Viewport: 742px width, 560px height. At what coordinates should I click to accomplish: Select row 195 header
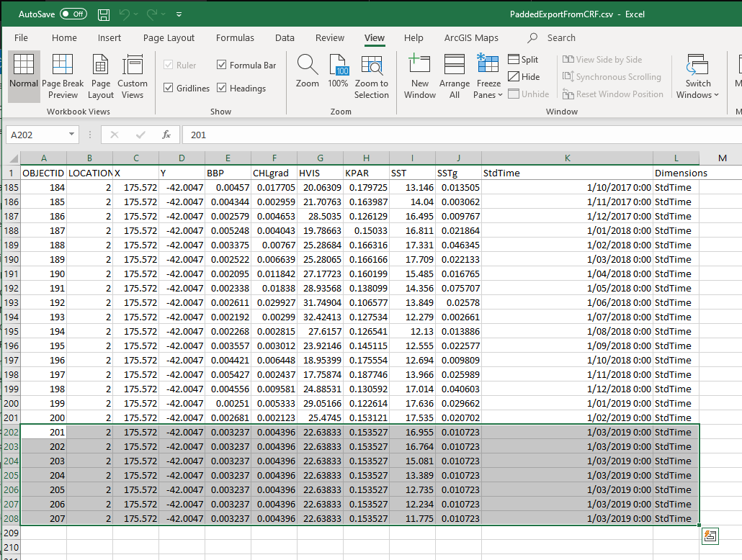(12, 332)
